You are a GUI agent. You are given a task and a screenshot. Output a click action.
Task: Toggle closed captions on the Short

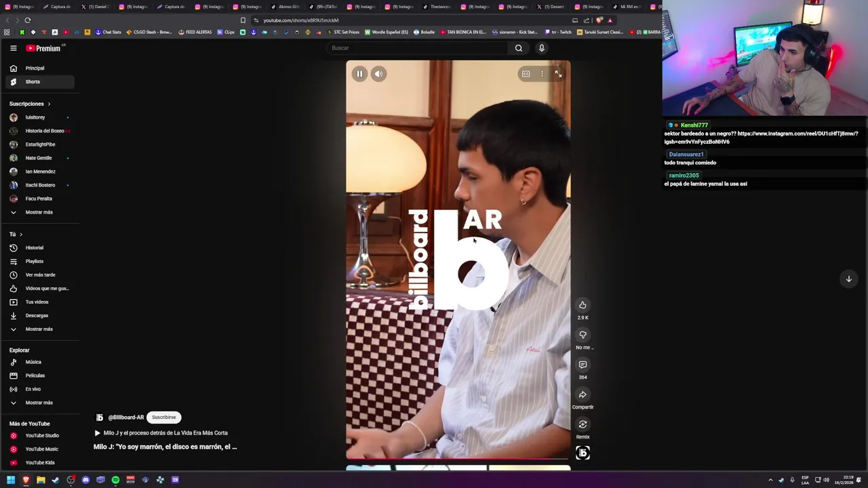tap(526, 74)
